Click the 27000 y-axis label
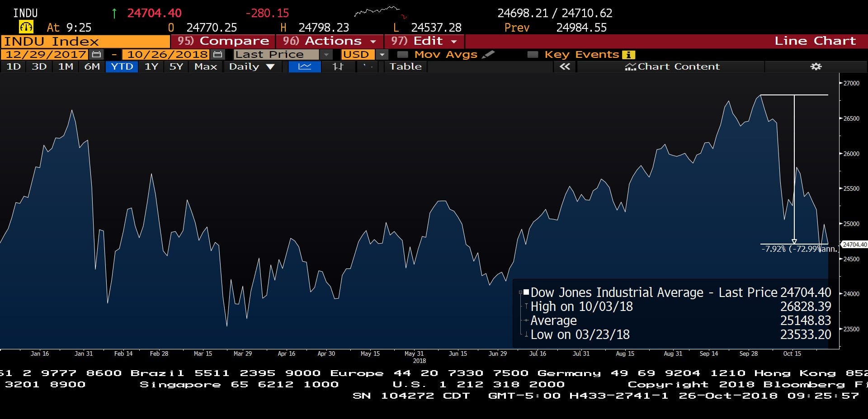 tap(851, 83)
